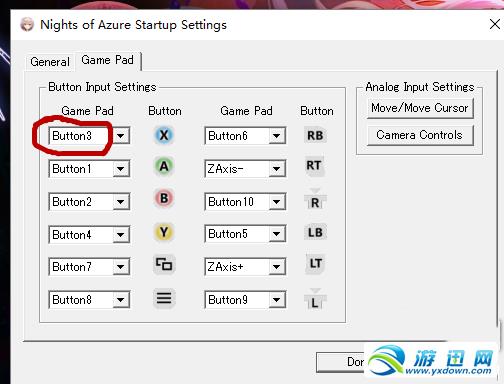Open Move/Move Cursor settings
This screenshot has width=504, height=384.
(x=420, y=108)
